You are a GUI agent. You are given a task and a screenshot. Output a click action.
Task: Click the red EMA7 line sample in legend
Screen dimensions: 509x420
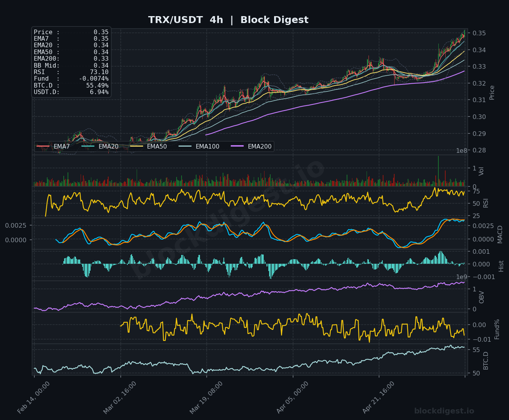43,146
